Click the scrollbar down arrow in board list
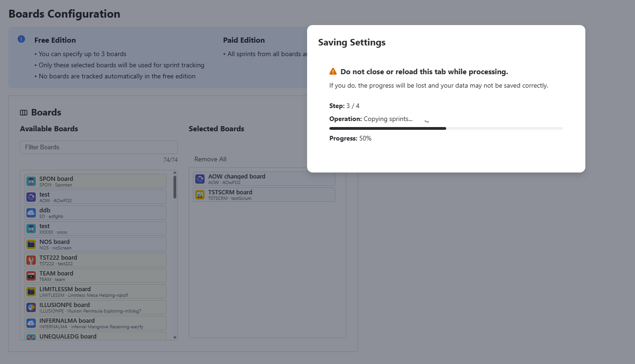The height and width of the screenshot is (364, 635). [175, 338]
